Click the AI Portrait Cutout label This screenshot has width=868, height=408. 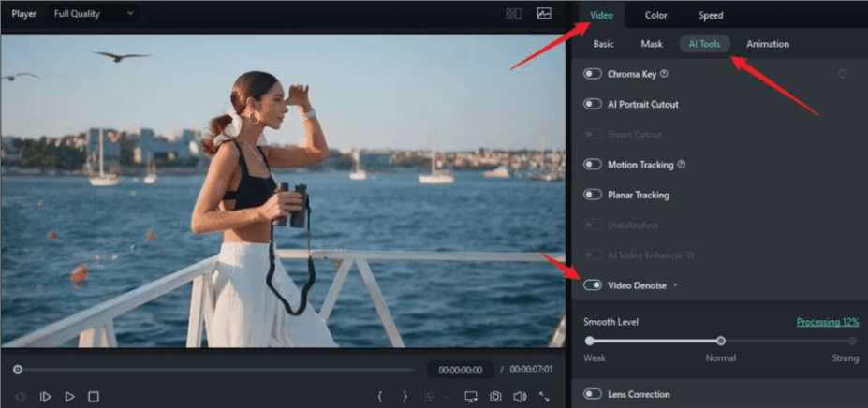[x=642, y=104]
